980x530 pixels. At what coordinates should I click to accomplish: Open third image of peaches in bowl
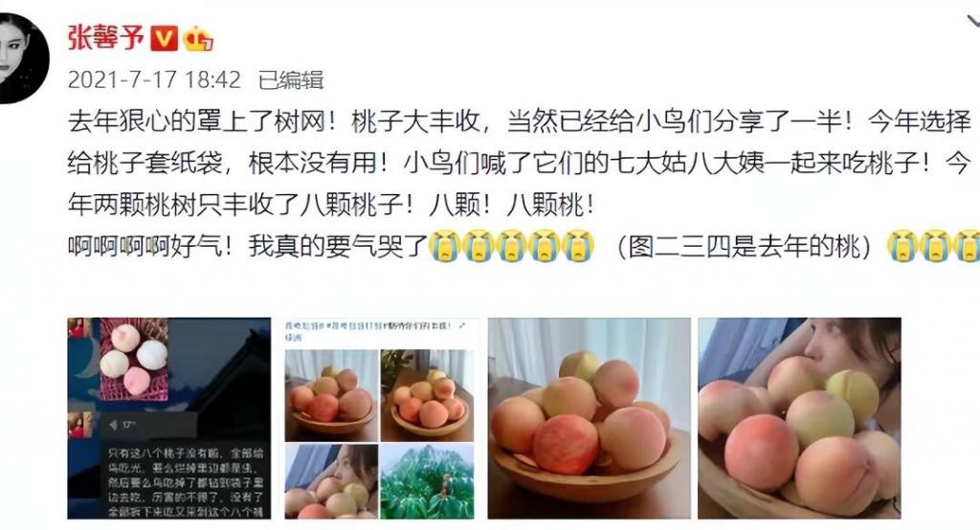[x=589, y=418]
